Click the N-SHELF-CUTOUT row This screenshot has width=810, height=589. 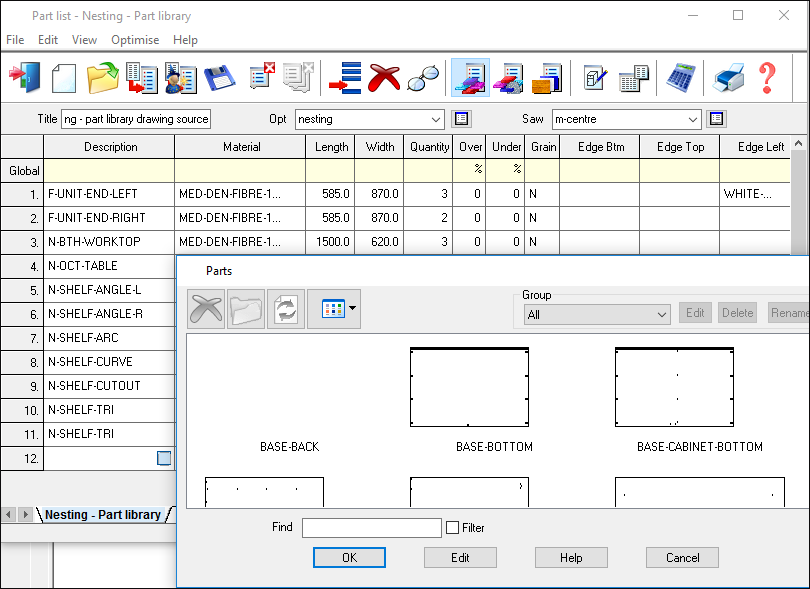point(109,386)
